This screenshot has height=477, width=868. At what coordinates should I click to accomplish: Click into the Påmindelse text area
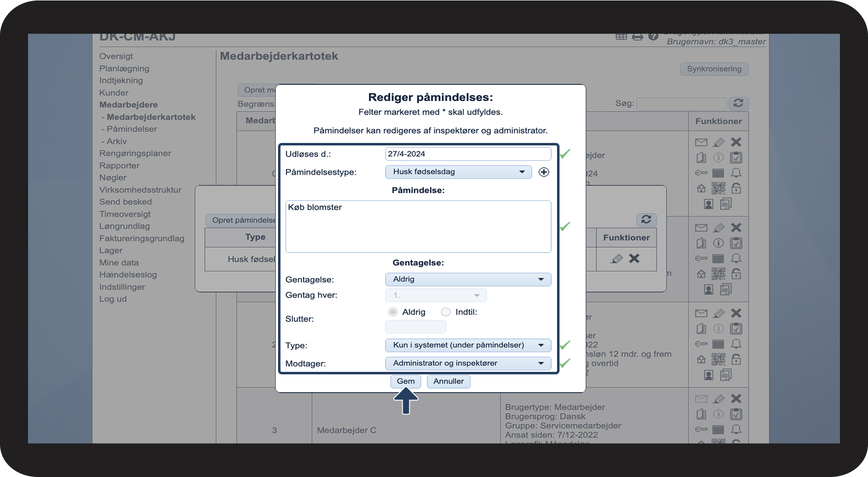point(418,226)
